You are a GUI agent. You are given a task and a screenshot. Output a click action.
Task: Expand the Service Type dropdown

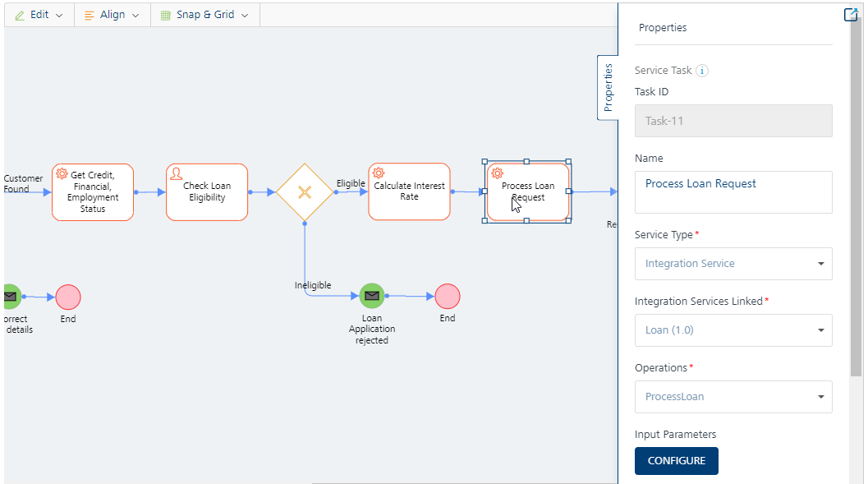733,264
